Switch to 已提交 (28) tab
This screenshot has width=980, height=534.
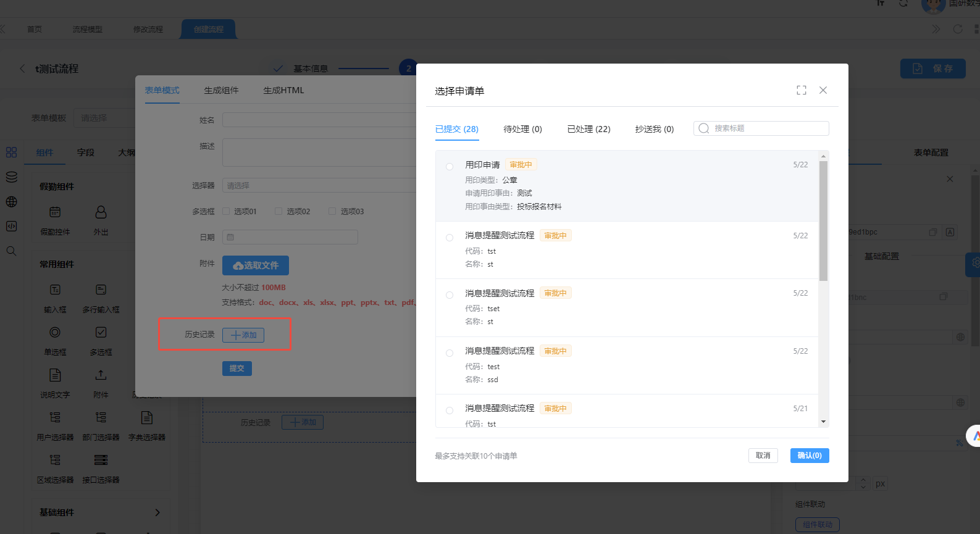[x=457, y=129]
